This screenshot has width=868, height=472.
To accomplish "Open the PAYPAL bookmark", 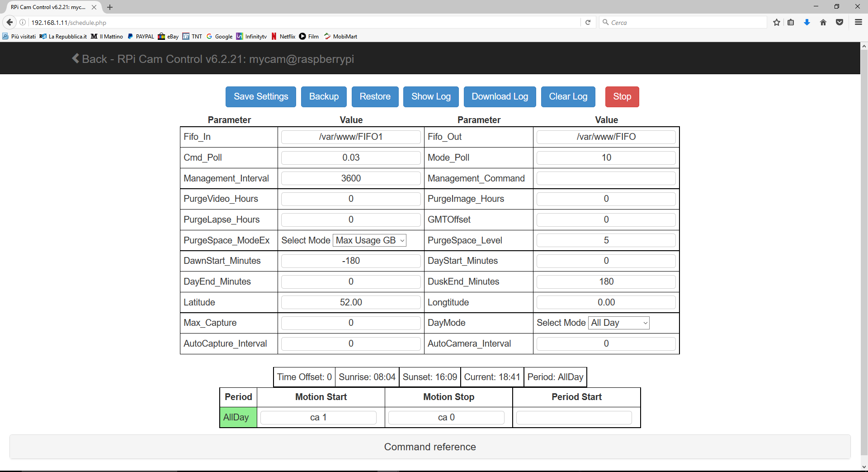I will pos(141,36).
